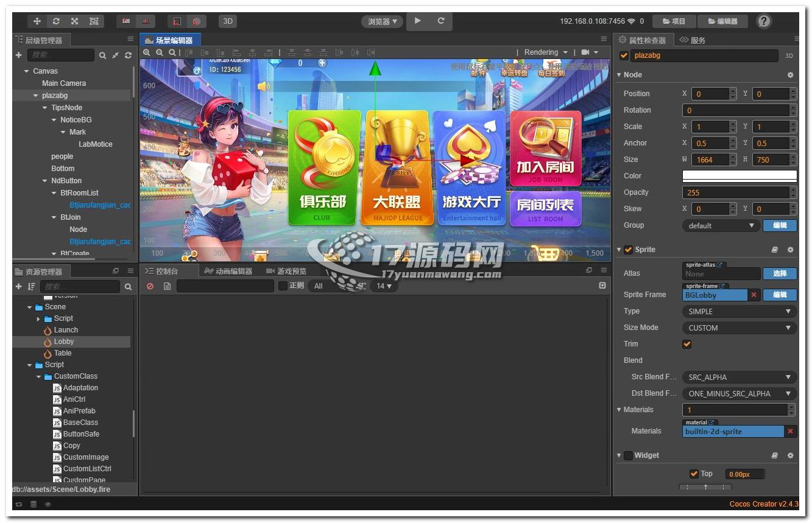Disable the Sprite component checkbox
812x523 pixels.
tap(628, 250)
